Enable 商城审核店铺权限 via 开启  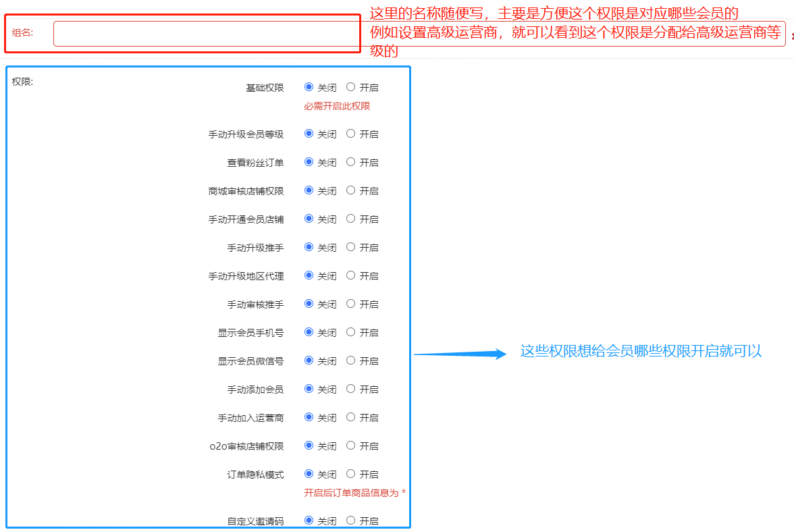point(350,190)
